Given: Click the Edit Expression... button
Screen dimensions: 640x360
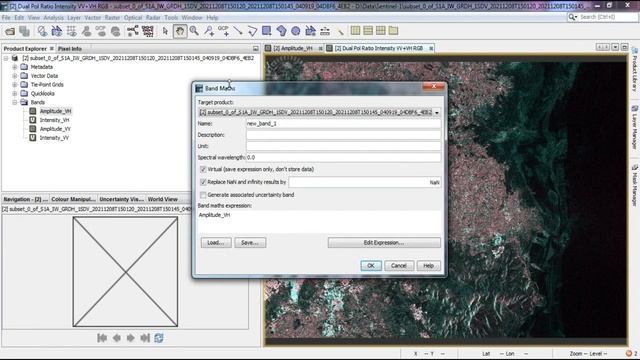Looking at the screenshot, I should pyautogui.click(x=384, y=243).
